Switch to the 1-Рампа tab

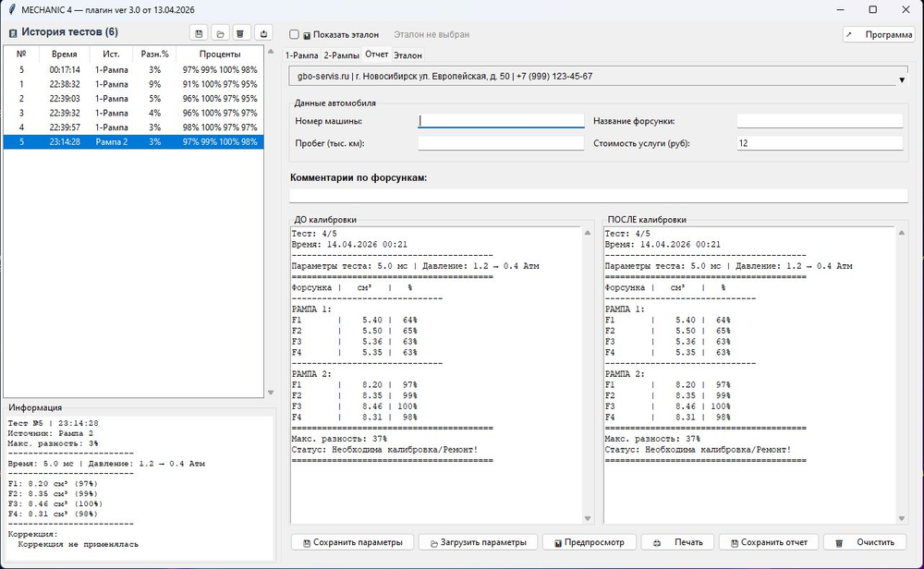click(301, 55)
